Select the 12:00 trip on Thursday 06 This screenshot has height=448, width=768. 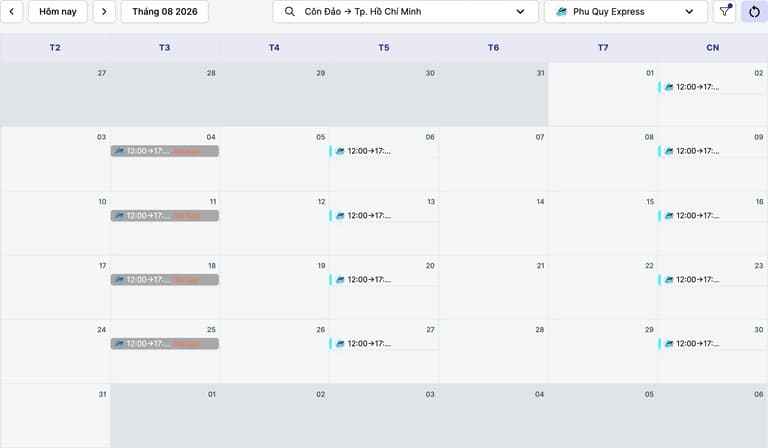[384, 151]
